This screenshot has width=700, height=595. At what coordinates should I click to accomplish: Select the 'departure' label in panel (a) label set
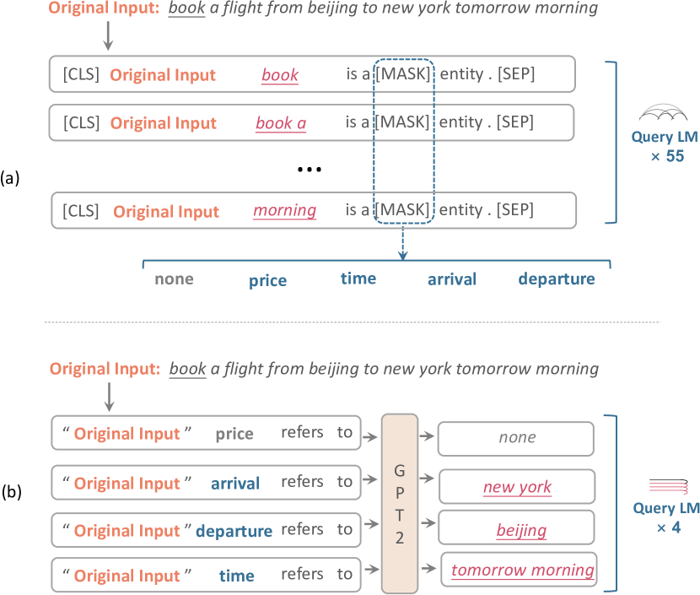[557, 279]
